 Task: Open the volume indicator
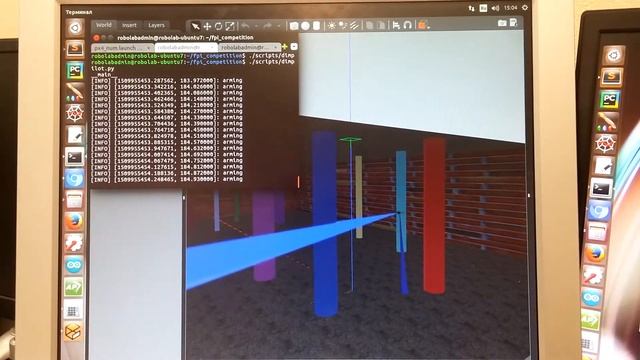coord(496,8)
